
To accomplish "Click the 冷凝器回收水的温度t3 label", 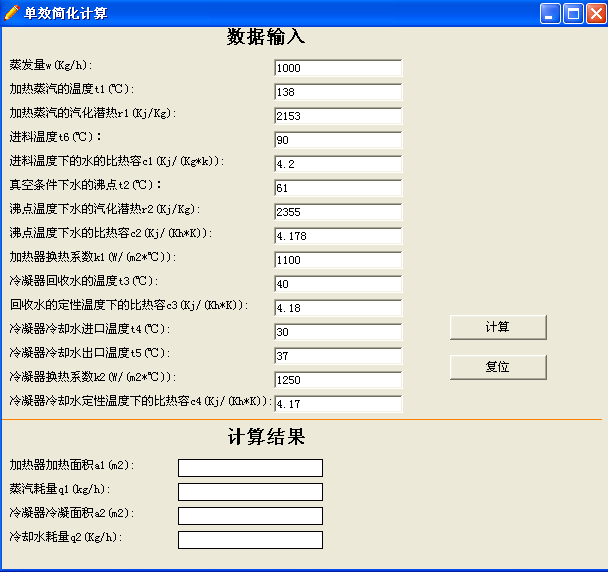I will pyautogui.click(x=84, y=281).
